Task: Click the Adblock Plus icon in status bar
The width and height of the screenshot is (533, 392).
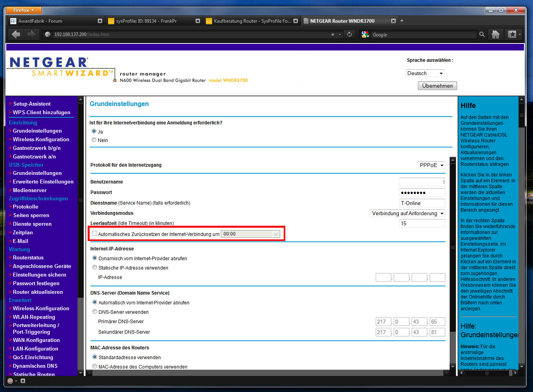Action: pos(10,381)
